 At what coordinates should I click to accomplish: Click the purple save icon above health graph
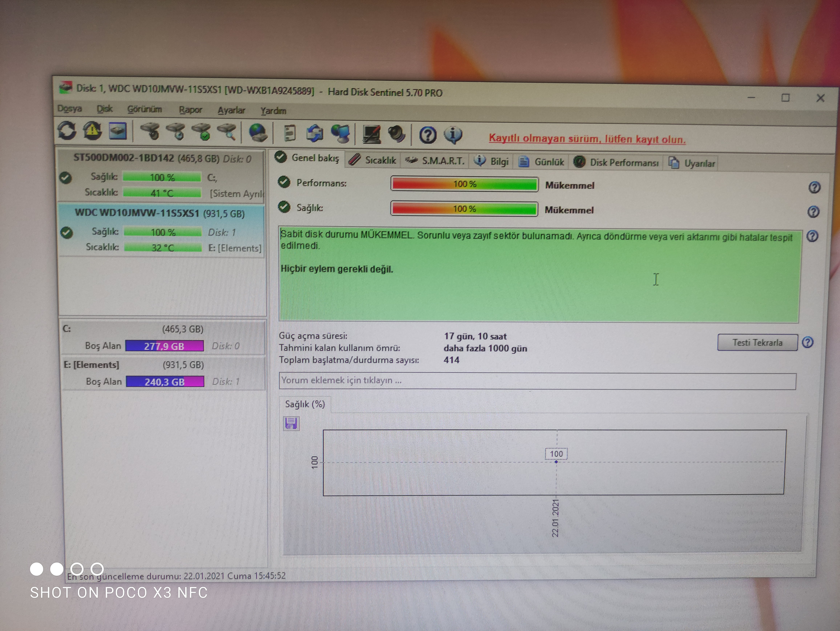point(291,423)
